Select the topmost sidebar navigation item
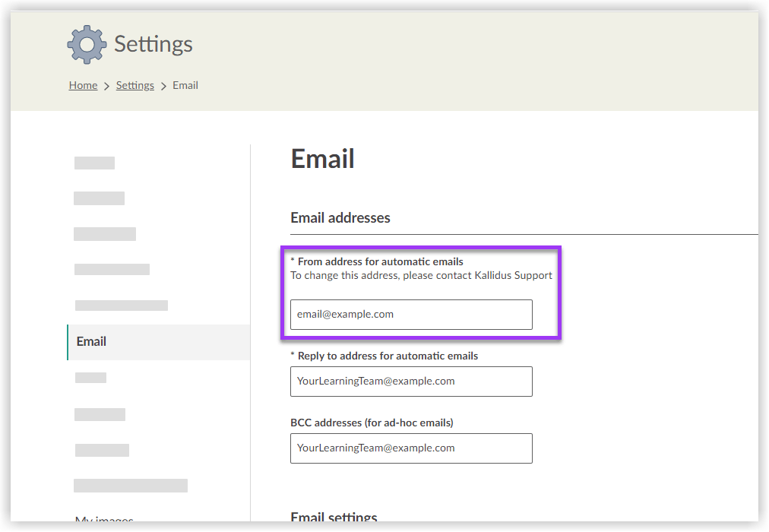The image size is (769, 532). 94,162
